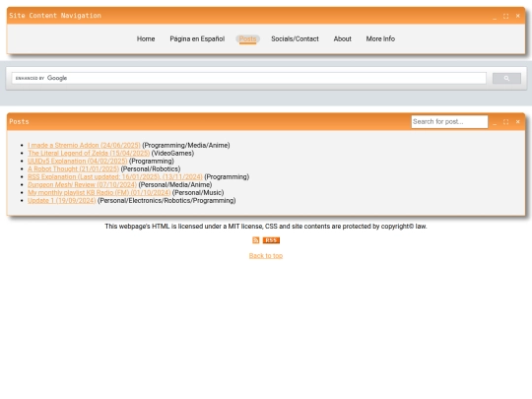Click the Search for post input

coord(449,122)
